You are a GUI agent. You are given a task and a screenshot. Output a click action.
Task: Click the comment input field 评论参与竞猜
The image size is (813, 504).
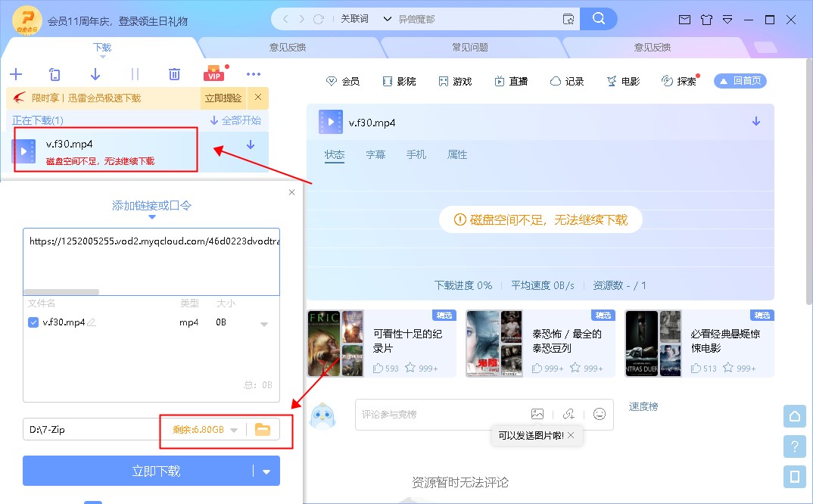point(431,414)
